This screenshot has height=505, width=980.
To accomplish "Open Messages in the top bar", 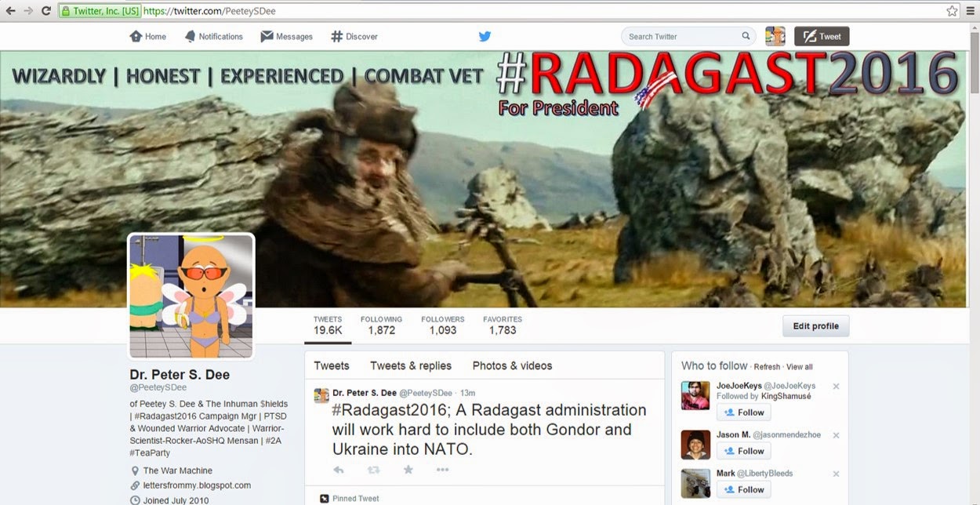I will pos(286,36).
